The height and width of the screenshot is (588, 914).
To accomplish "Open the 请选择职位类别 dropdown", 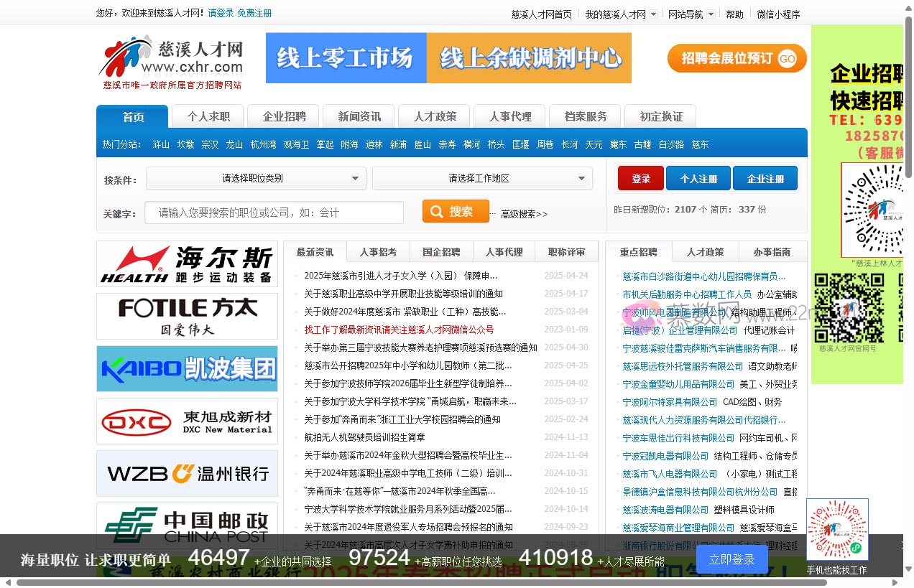I will 254,178.
